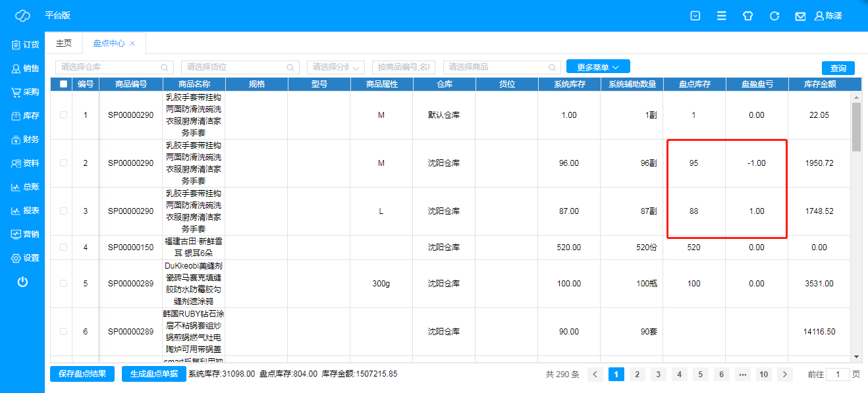Expand the 更多菜单 dropdown
The width and height of the screenshot is (868, 393).
598,66
